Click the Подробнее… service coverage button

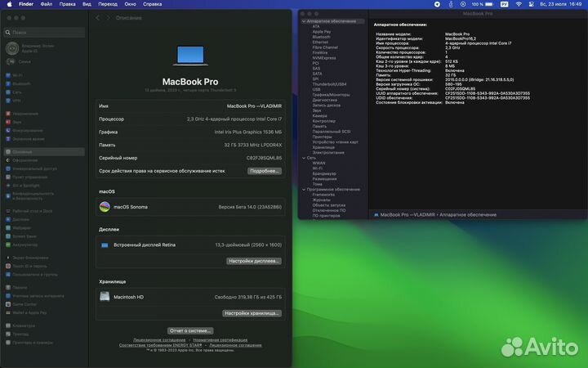[265, 171]
